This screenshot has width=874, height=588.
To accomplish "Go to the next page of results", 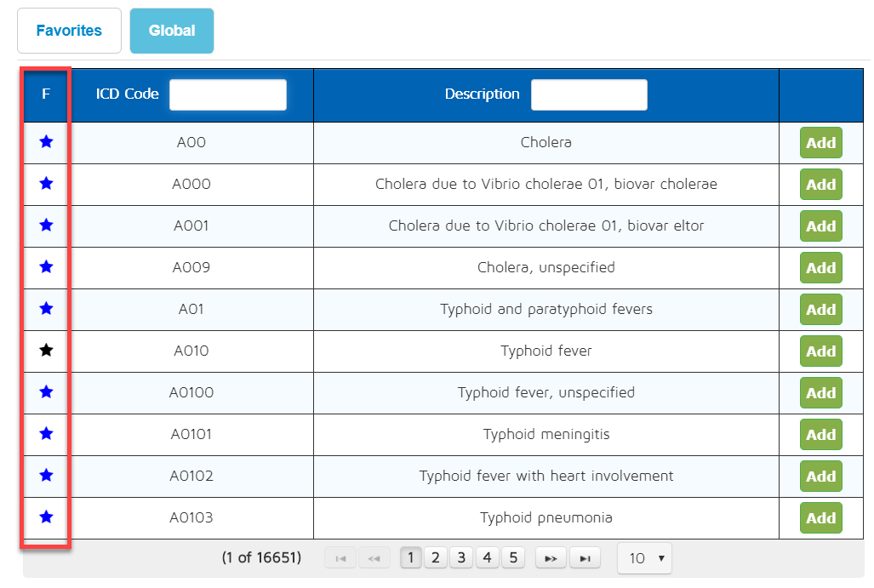I will click(551, 558).
